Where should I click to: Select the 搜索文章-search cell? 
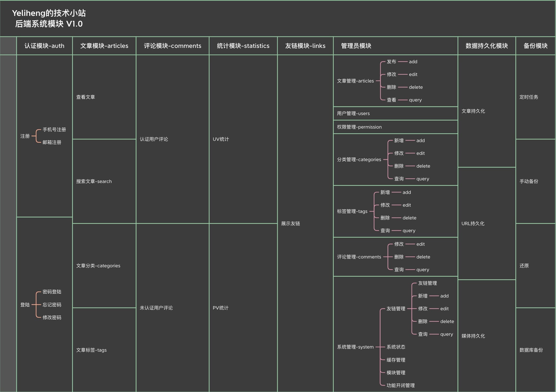coord(94,181)
